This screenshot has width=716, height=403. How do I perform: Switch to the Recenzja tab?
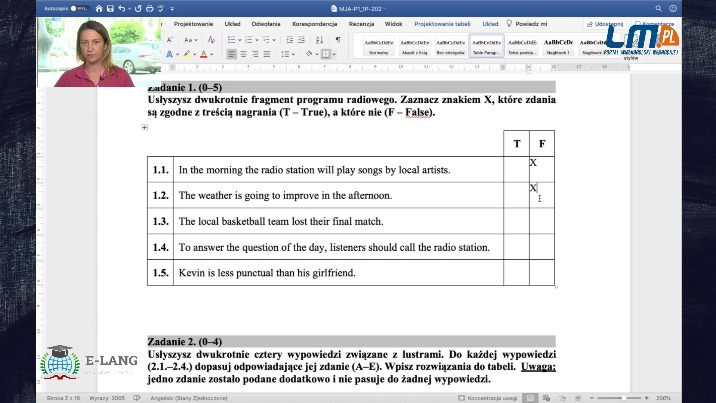[361, 24]
